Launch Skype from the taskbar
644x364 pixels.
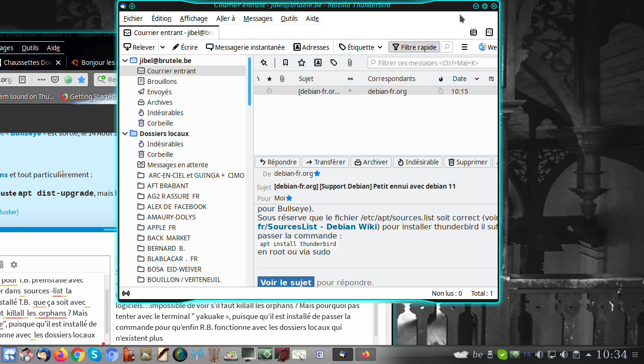(x=95, y=354)
